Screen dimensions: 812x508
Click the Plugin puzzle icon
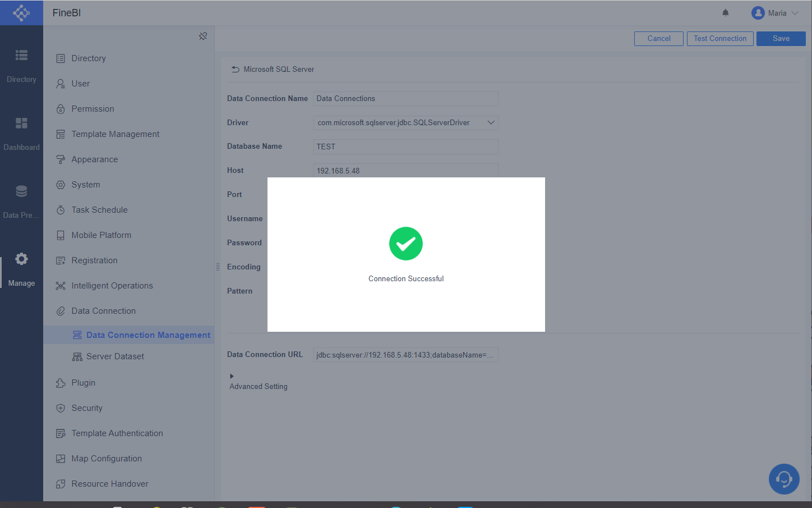pyautogui.click(x=61, y=383)
